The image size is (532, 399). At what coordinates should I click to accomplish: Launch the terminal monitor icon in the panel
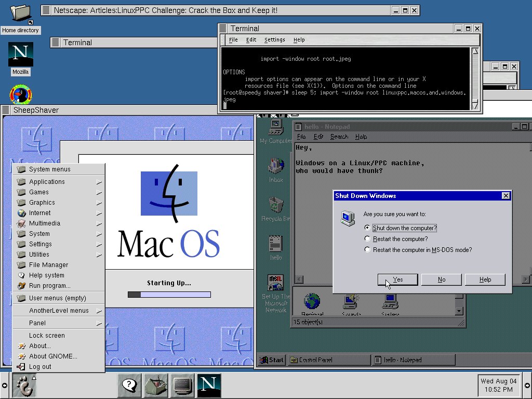182,385
